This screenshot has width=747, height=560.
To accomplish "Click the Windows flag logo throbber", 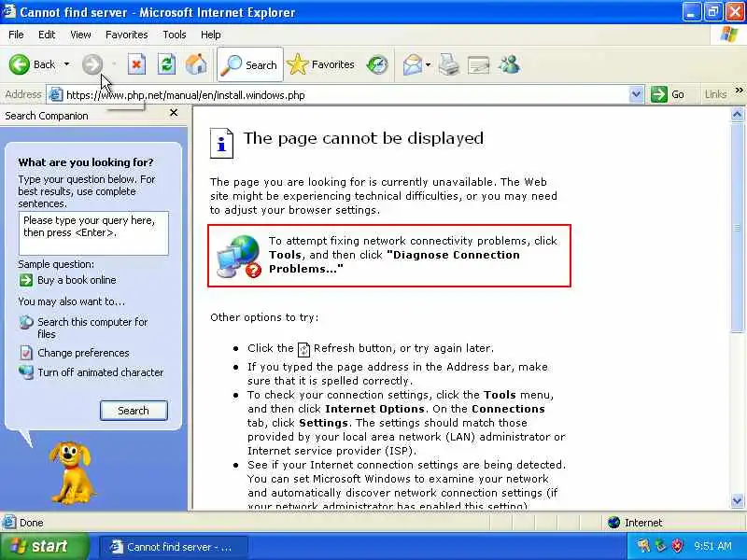I will [x=729, y=35].
